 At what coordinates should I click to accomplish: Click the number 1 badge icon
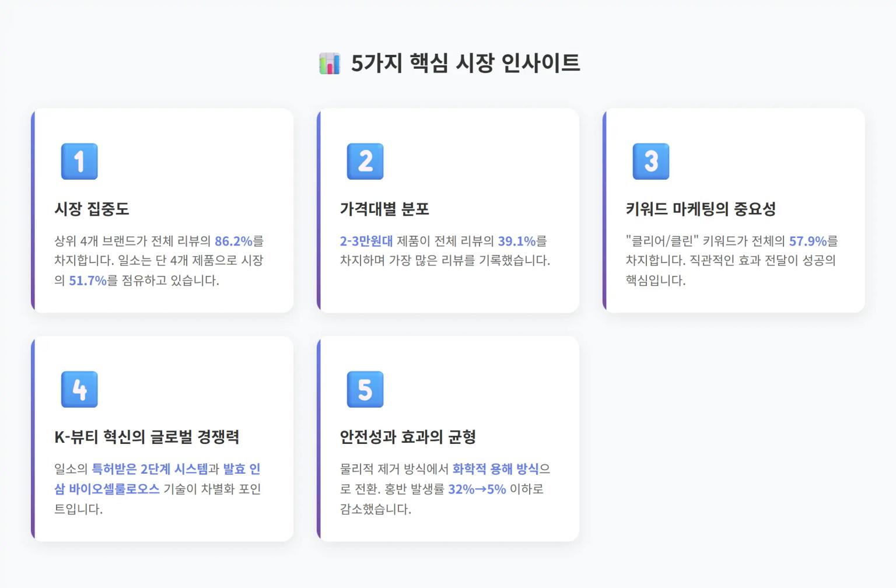pos(79,161)
